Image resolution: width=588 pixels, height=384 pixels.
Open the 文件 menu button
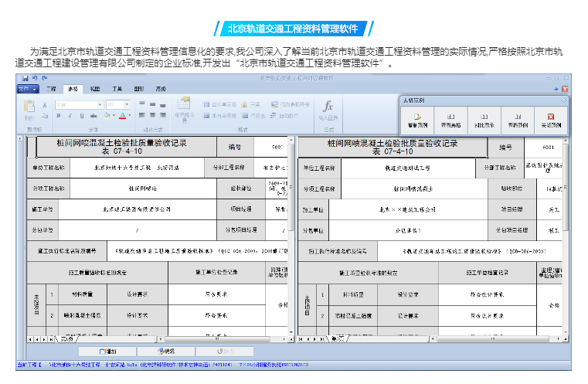coord(28,89)
